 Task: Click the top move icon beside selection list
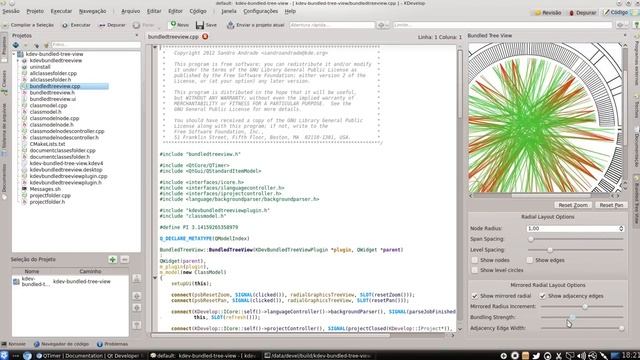[x=137, y=279]
